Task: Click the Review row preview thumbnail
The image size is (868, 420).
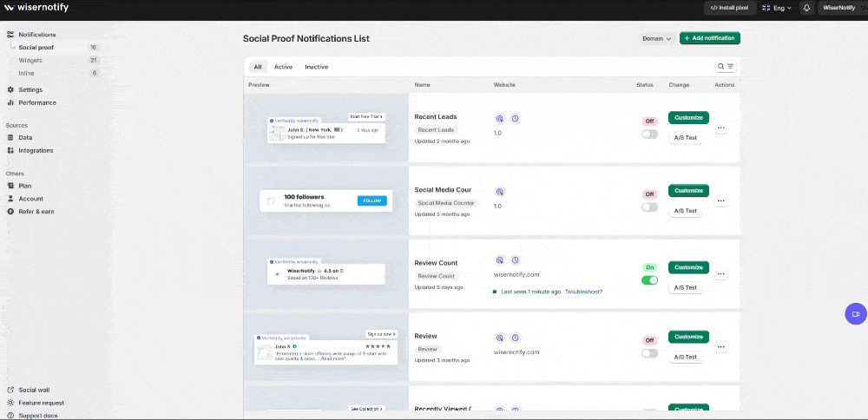Action: coord(326,347)
